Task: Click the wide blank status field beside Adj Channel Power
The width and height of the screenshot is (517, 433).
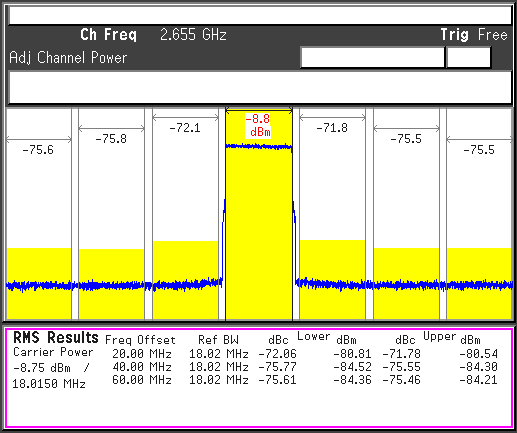Action: point(373,57)
